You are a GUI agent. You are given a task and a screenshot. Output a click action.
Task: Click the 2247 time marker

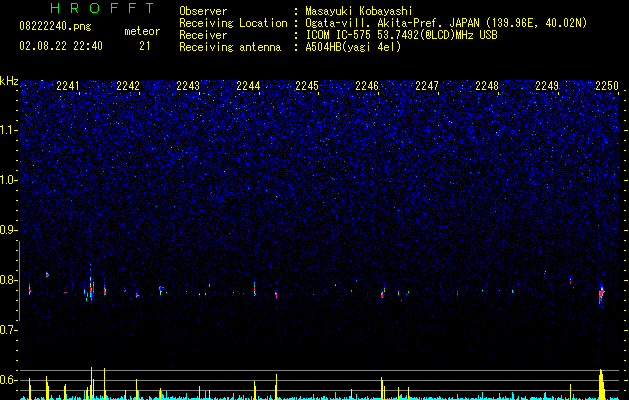pyautogui.click(x=427, y=86)
